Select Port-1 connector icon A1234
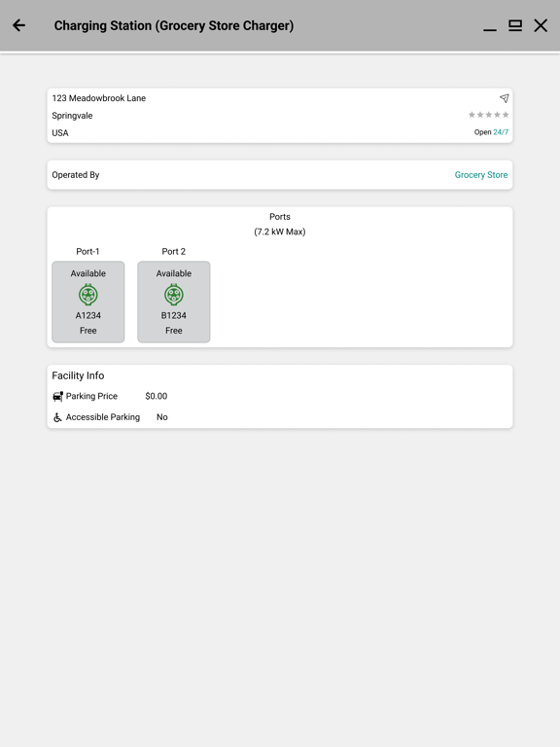560x747 pixels. click(88, 295)
